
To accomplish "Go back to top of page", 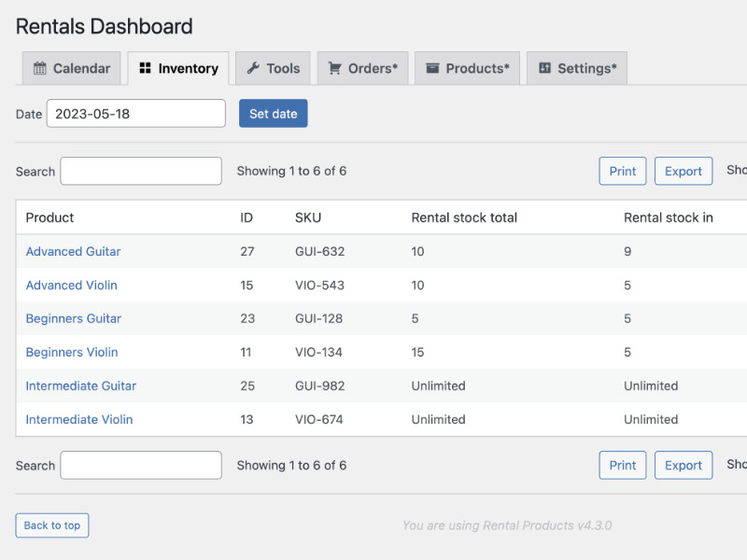I will click(52, 525).
